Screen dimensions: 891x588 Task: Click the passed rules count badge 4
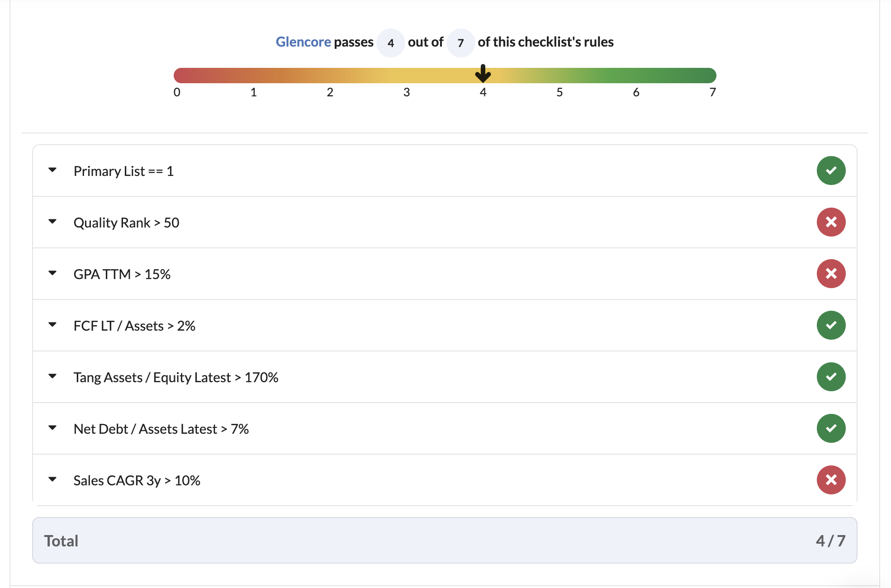391,43
